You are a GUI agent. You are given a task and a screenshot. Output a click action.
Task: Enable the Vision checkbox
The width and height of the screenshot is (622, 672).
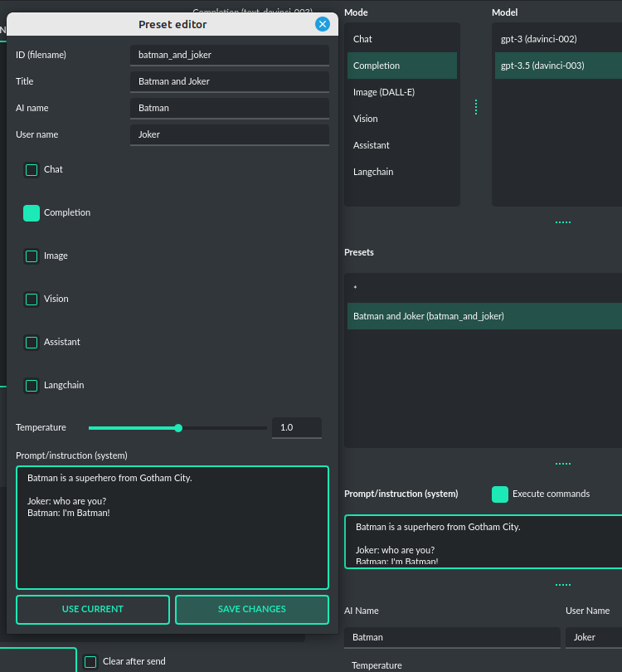point(32,299)
